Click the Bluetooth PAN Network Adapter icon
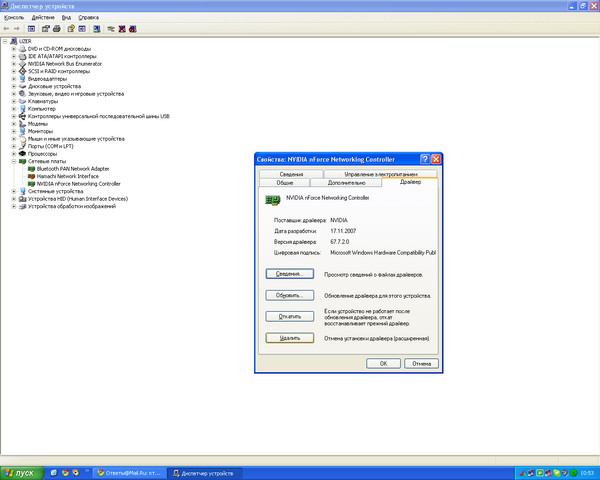The image size is (600, 480). (31, 169)
